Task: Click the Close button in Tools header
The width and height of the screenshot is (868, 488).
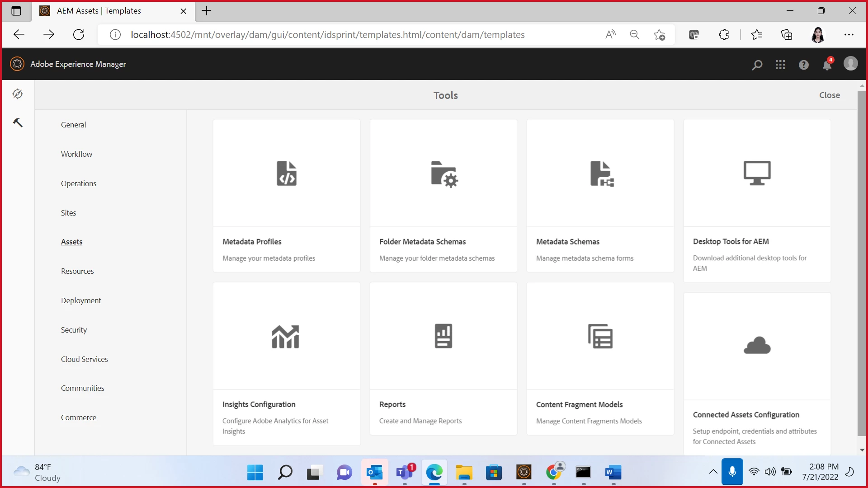Action: [x=829, y=95]
